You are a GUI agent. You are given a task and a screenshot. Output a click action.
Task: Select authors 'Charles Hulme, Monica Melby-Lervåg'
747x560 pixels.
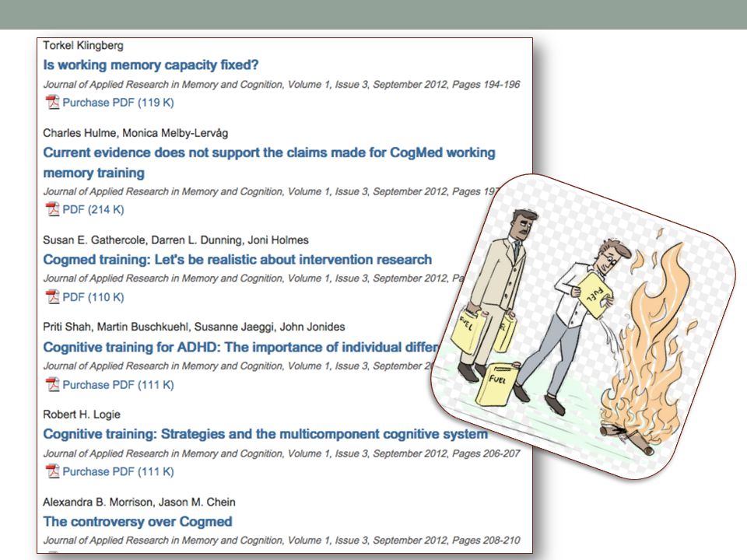tap(135, 133)
